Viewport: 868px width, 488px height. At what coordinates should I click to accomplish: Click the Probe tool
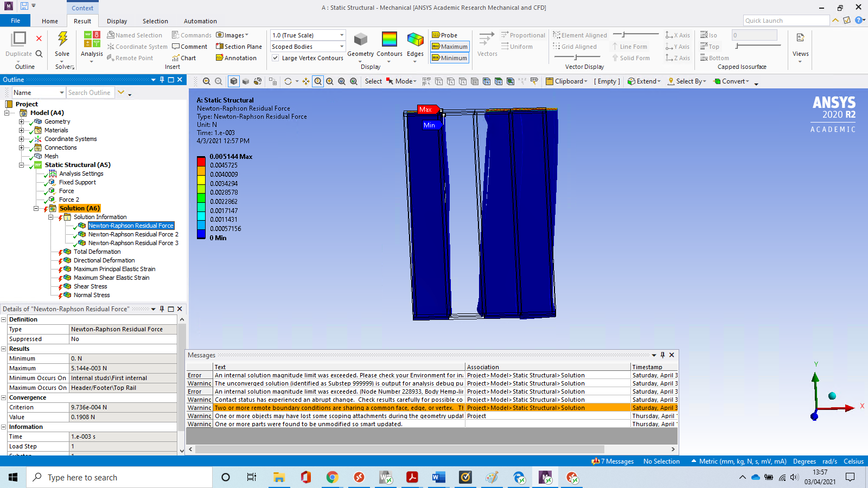tap(444, 35)
